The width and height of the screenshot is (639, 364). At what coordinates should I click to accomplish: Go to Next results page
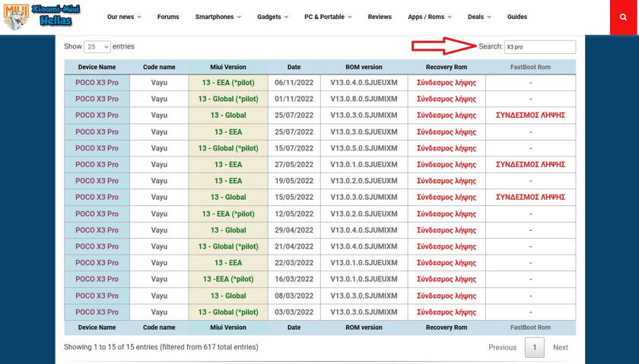[561, 347]
